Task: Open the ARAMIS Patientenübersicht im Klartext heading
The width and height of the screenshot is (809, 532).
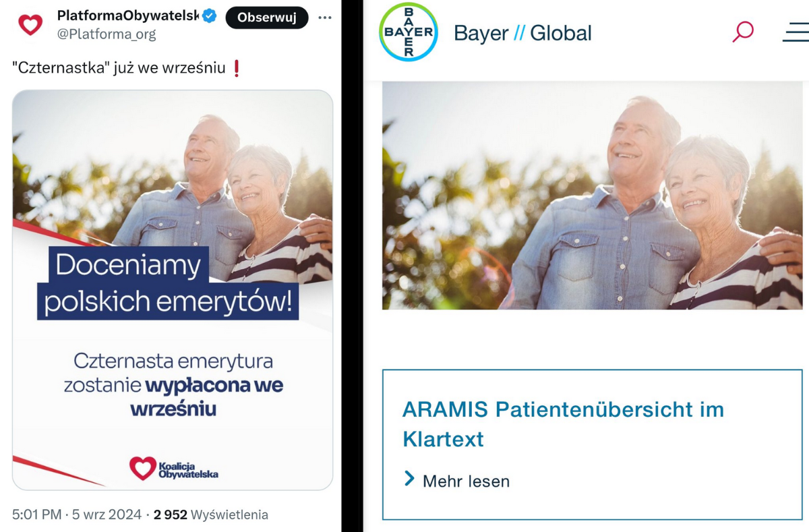Action: pos(563,424)
